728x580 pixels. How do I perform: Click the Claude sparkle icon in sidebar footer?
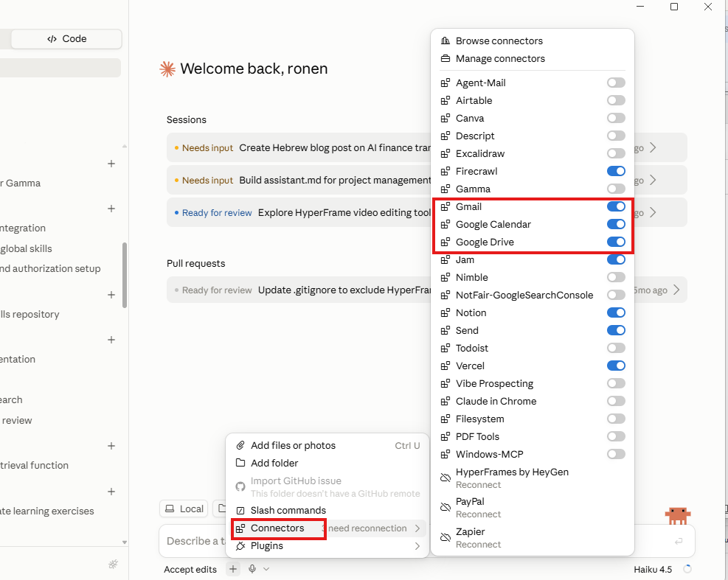point(113,565)
